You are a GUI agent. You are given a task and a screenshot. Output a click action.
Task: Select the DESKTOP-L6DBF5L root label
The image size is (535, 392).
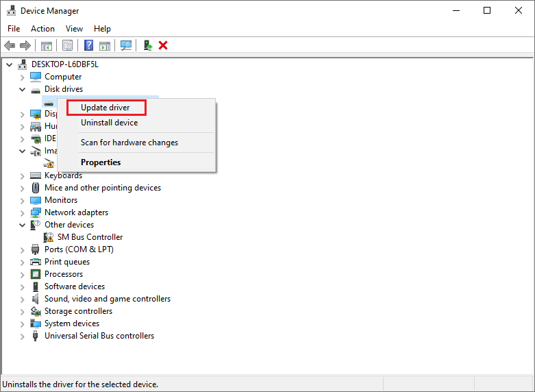click(x=65, y=64)
